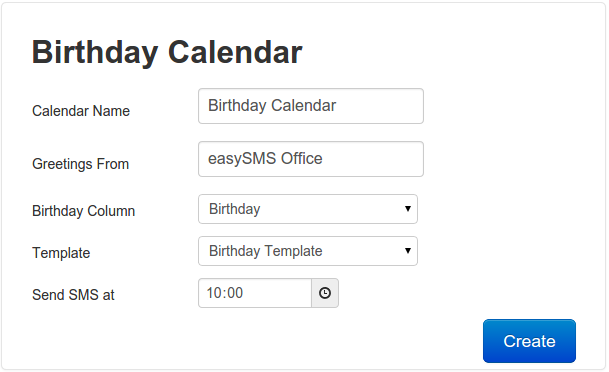The height and width of the screenshot is (372, 609).
Task: Open the Birthday Column dropdown
Action: pyautogui.click(x=308, y=209)
